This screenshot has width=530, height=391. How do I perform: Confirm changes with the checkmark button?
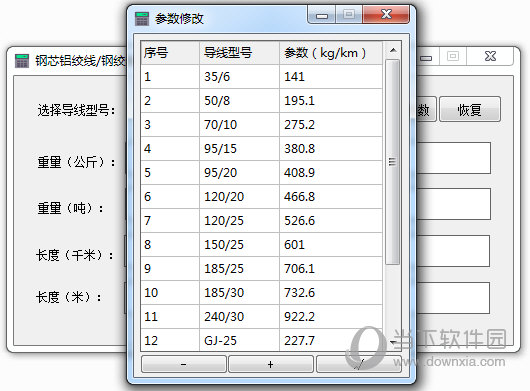[359, 364]
